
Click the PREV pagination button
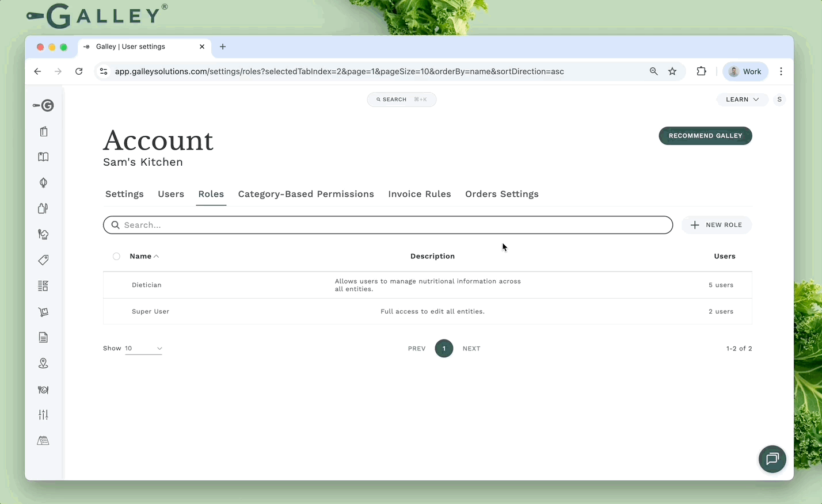click(417, 349)
